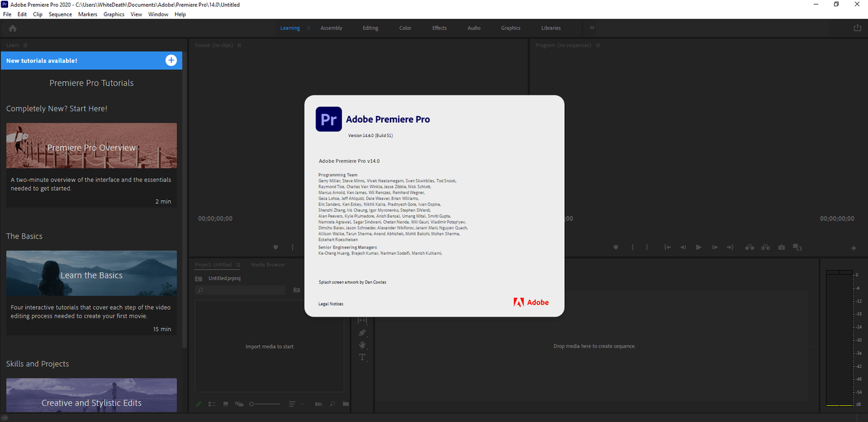Viewport: 868px width, 422px height.
Task: Switch to the Color workspace
Action: [405, 28]
